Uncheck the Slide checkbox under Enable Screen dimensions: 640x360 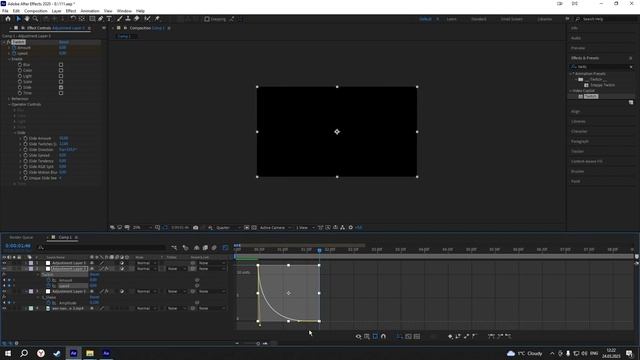click(x=61, y=87)
